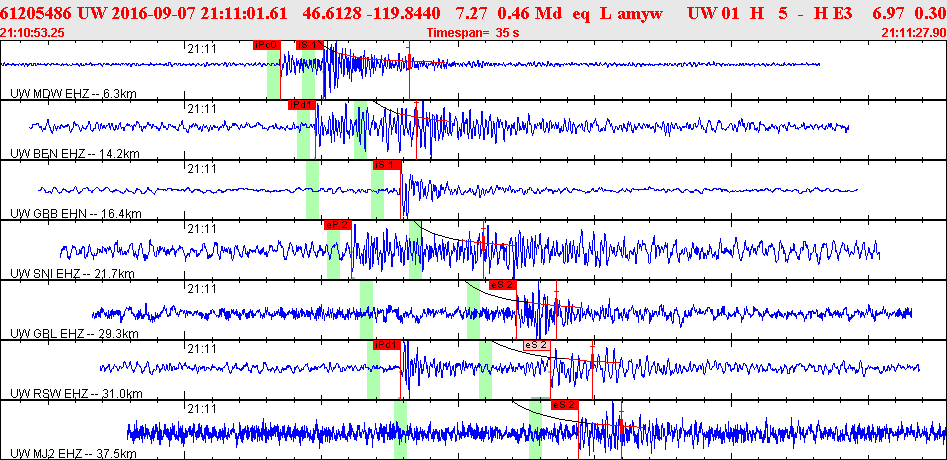Image resolution: width=947 pixels, height=460 pixels.
Task: Select the eS 2 pick flag on RSW trace
Action: [537, 345]
